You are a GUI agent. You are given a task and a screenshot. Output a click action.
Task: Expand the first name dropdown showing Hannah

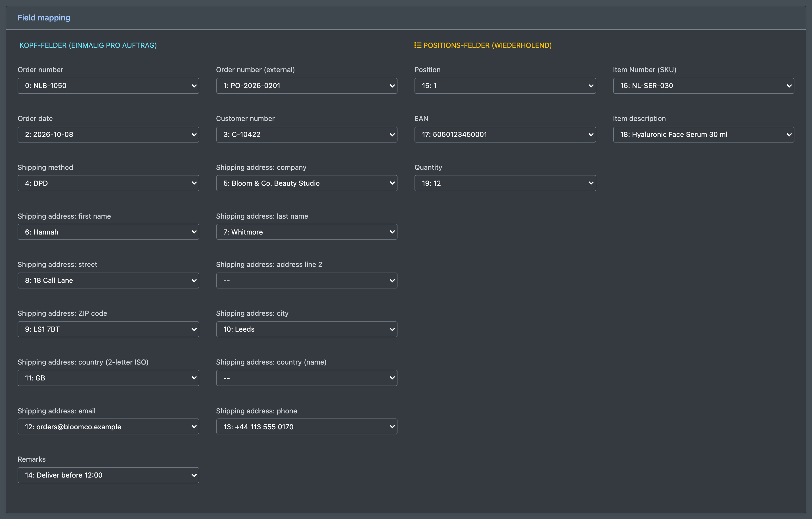(108, 232)
